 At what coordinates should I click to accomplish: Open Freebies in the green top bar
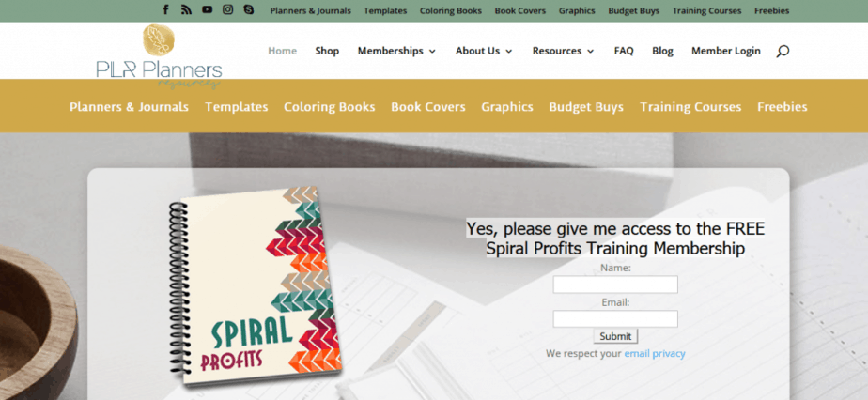point(771,10)
